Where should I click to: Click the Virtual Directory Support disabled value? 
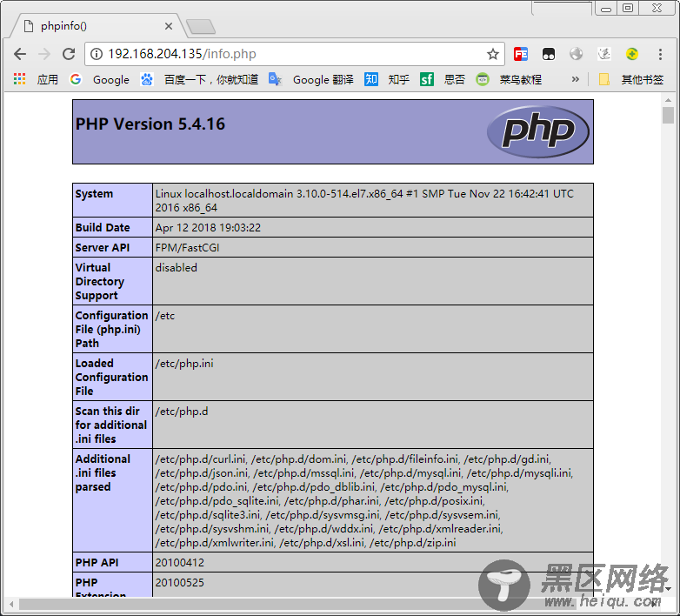click(176, 268)
